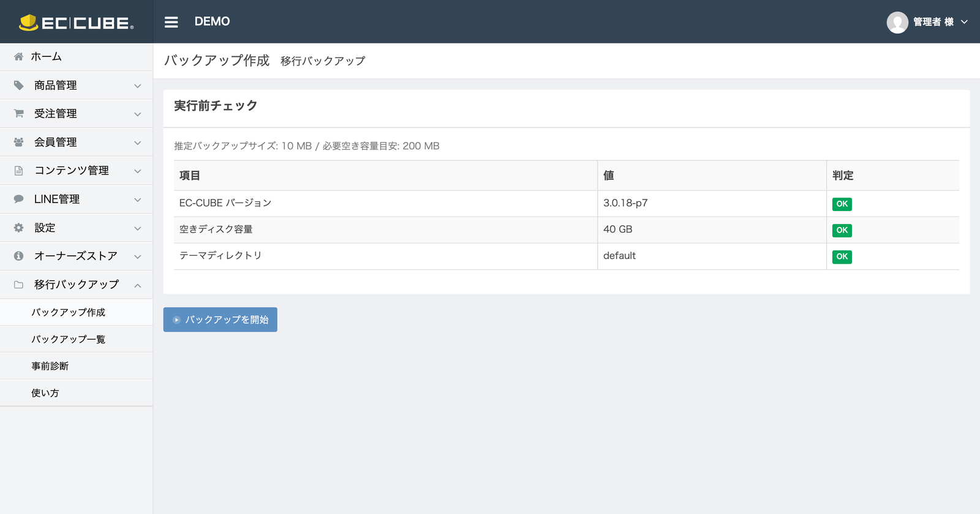Click OK badge for テーマディレクトリ
Viewport: 980px width, 514px height.
point(842,256)
